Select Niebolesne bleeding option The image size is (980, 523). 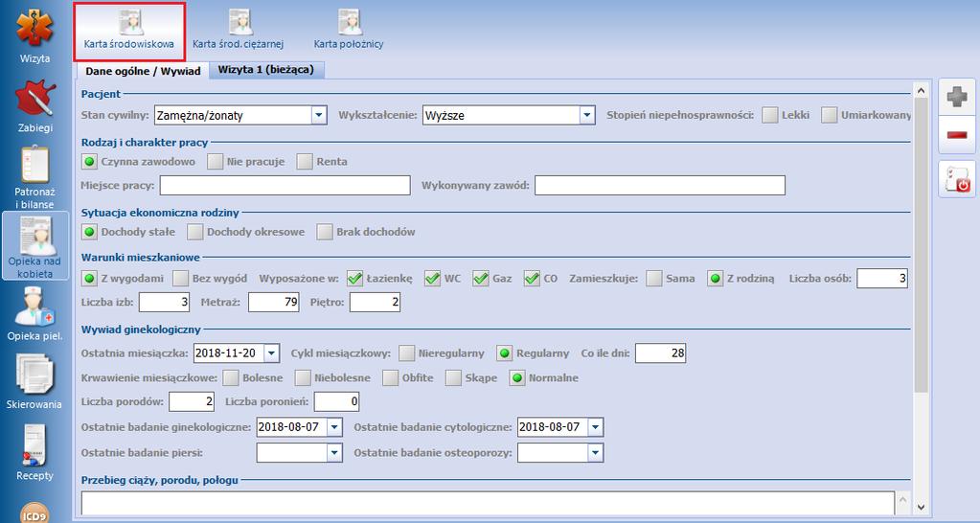(x=303, y=377)
